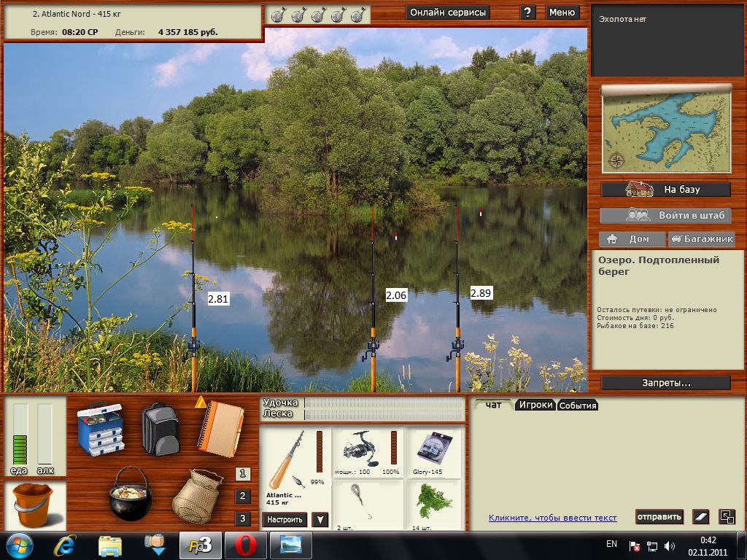Open the backpack inventory
The image size is (747, 560).
tap(160, 429)
